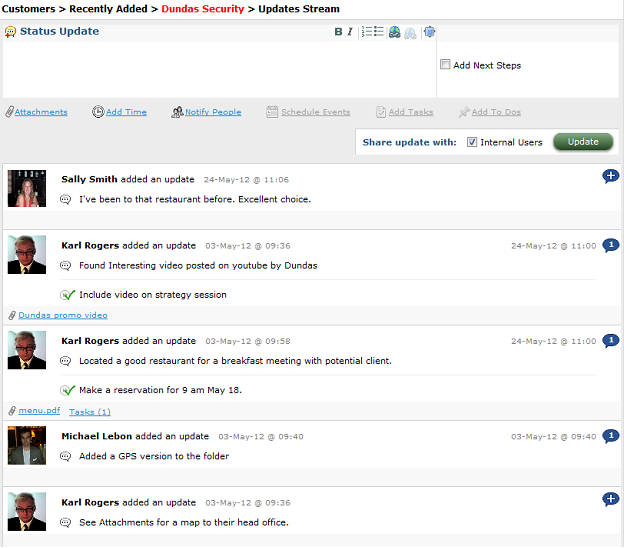Open the Dundas promo video attachment

63,315
